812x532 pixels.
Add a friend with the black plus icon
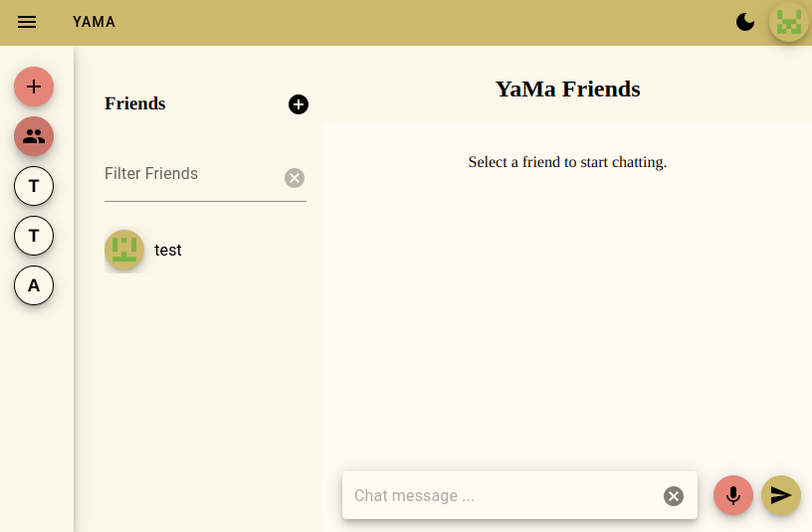tap(299, 104)
